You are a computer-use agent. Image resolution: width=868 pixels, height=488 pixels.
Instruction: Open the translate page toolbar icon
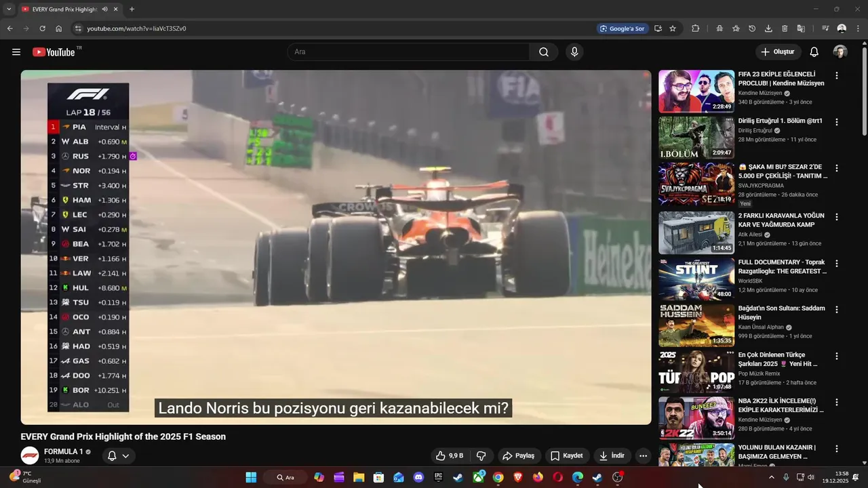(801, 28)
